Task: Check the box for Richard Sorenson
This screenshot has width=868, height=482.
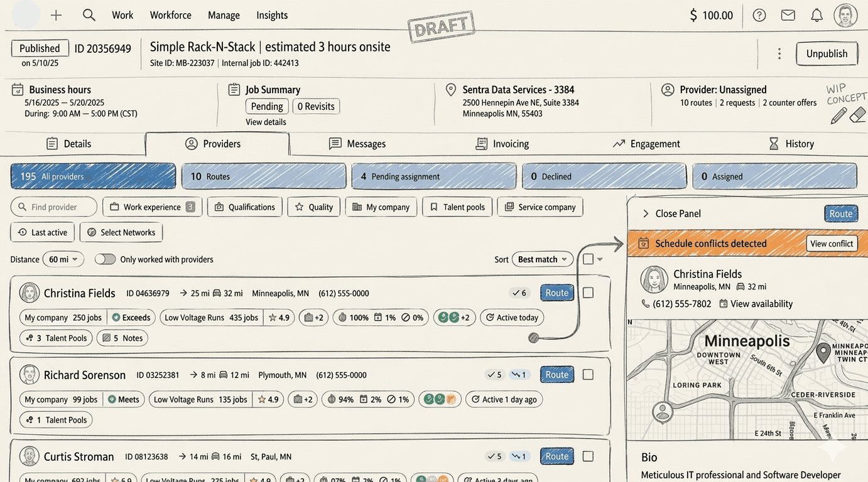Action: pos(588,375)
